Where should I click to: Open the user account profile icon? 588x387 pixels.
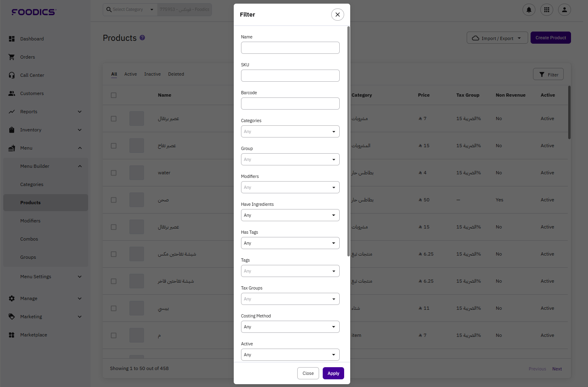(564, 10)
